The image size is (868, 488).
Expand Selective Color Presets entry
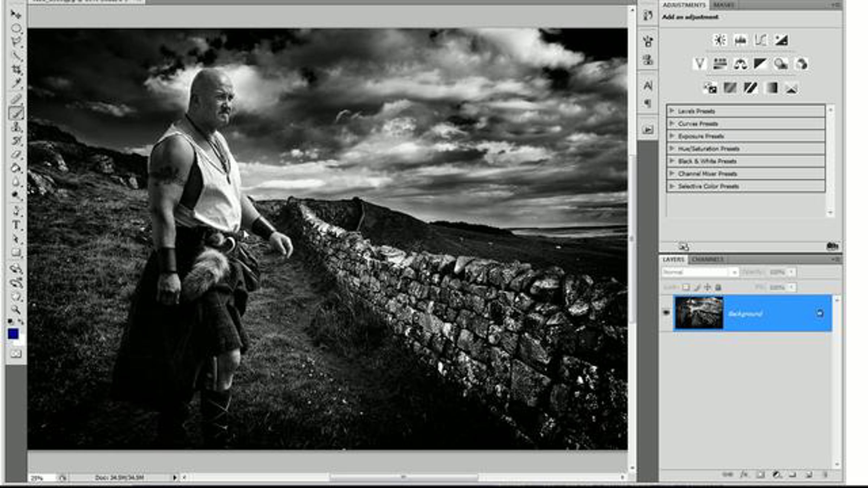tap(672, 186)
